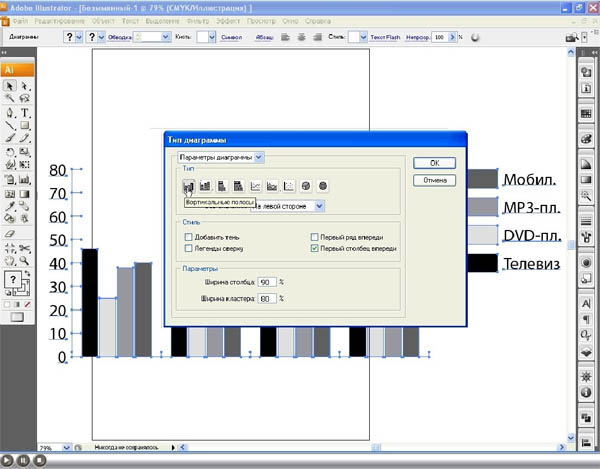The width and height of the screenshot is (600, 469).
Task: Confirm dialog with OK button
Action: point(434,162)
